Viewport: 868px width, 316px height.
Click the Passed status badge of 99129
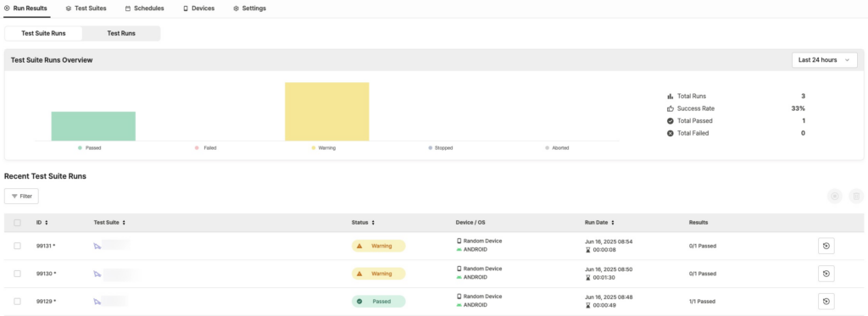point(379,301)
